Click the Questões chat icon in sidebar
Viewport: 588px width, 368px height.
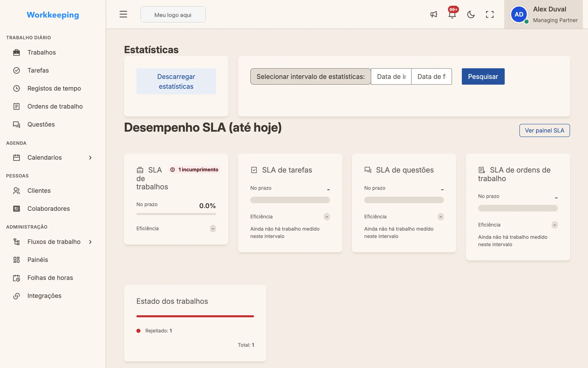point(17,124)
